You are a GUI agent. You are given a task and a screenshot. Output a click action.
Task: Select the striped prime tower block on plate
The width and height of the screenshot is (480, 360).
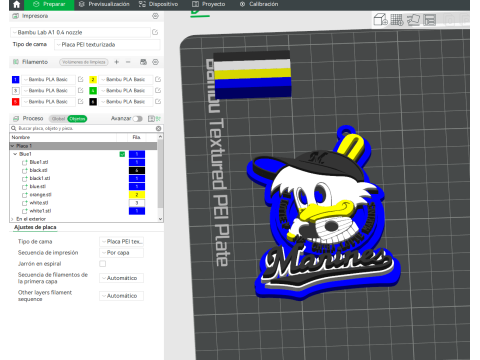coord(252,74)
